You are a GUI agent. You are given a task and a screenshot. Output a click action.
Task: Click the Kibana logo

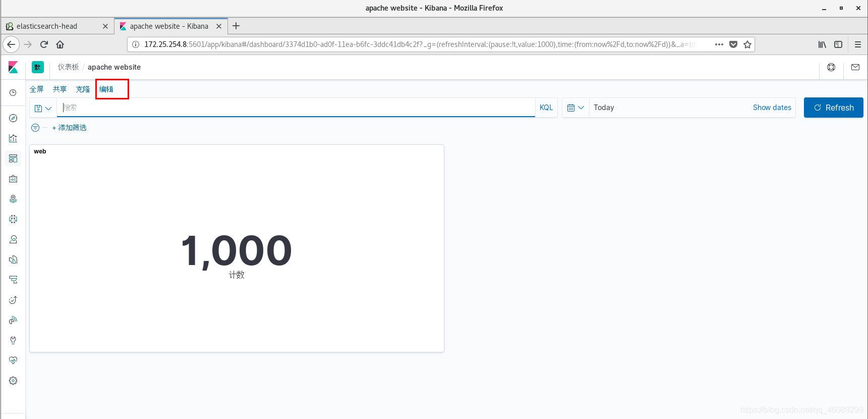(13, 67)
